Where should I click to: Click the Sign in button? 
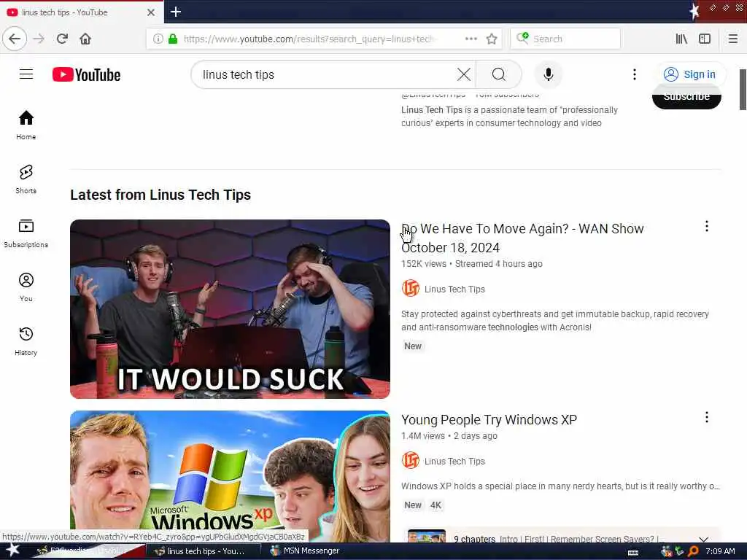tap(690, 74)
